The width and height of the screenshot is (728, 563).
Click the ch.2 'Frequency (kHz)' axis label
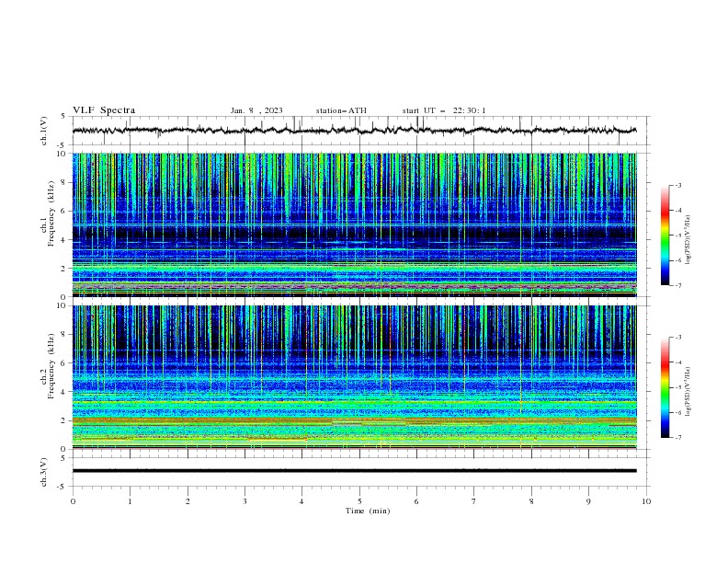pyautogui.click(x=51, y=366)
